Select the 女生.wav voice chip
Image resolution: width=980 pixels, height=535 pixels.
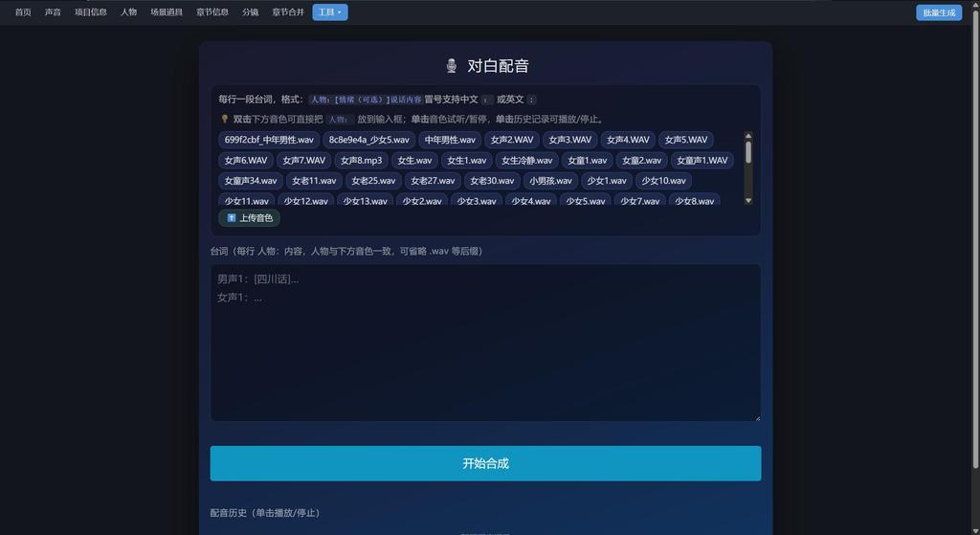(x=415, y=161)
